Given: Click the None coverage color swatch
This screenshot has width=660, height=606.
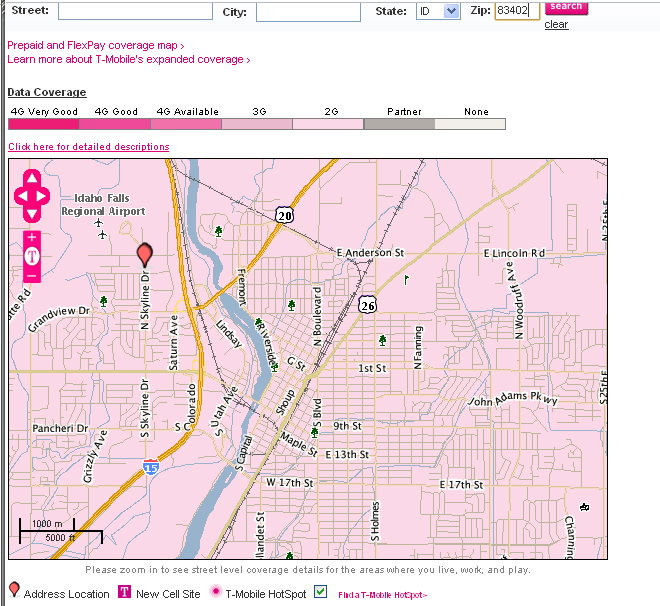Looking at the screenshot, I should pyautogui.click(x=470, y=124).
